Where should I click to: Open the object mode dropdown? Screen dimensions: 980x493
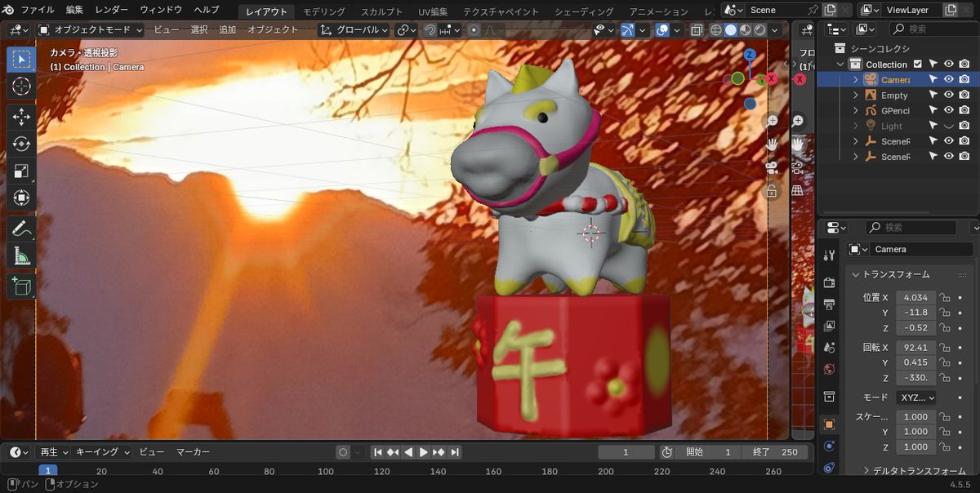coord(90,29)
